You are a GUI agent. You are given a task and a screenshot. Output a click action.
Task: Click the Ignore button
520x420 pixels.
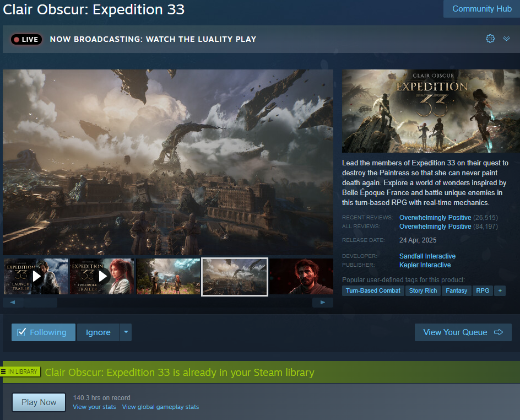coord(98,332)
